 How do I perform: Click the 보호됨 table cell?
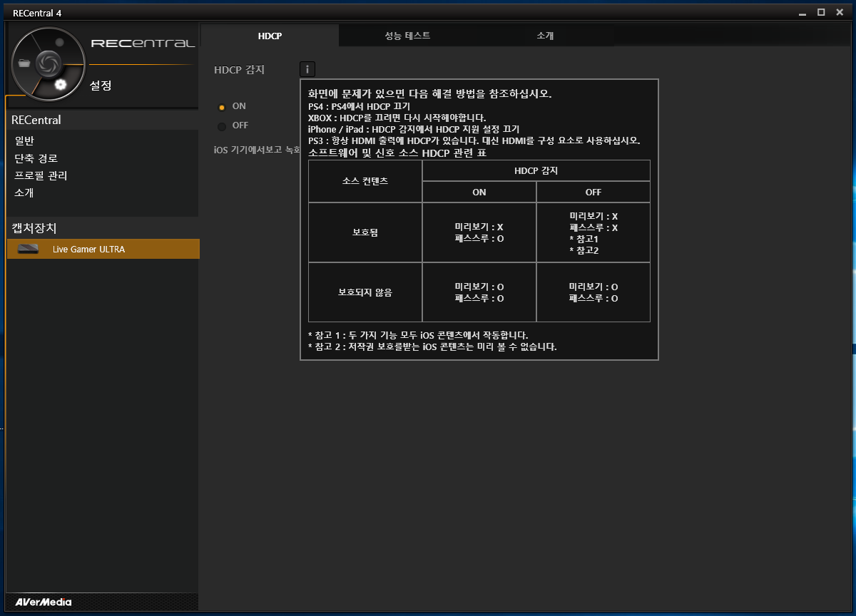pyautogui.click(x=365, y=232)
